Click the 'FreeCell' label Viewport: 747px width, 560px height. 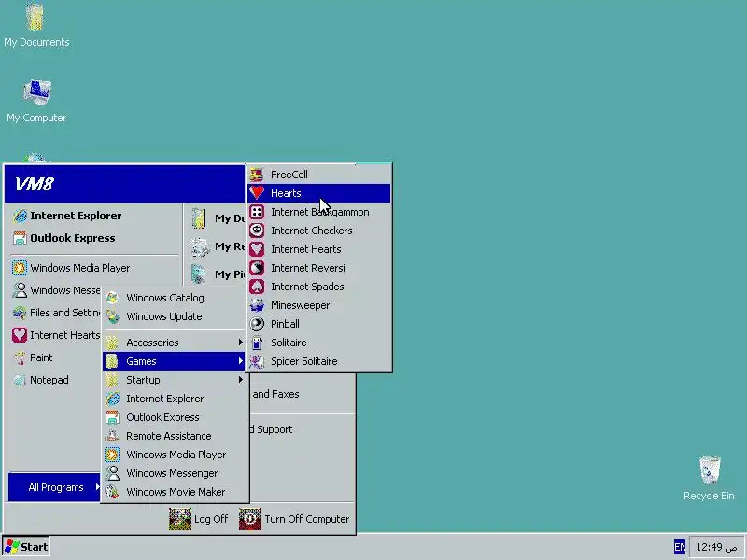pyautogui.click(x=289, y=175)
